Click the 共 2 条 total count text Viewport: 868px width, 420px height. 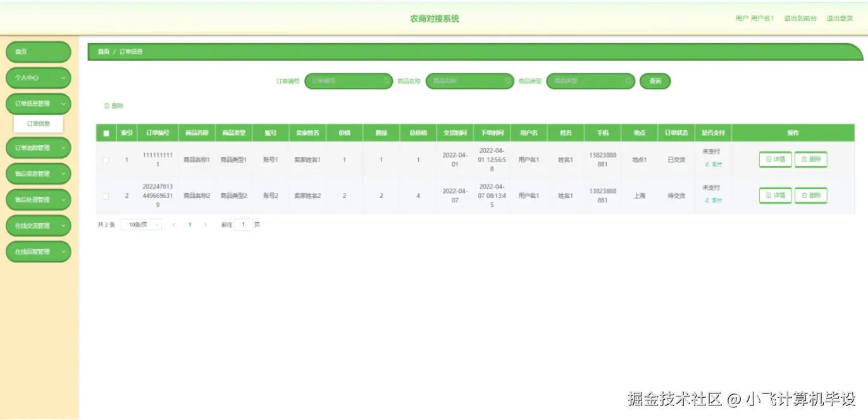[x=106, y=225]
